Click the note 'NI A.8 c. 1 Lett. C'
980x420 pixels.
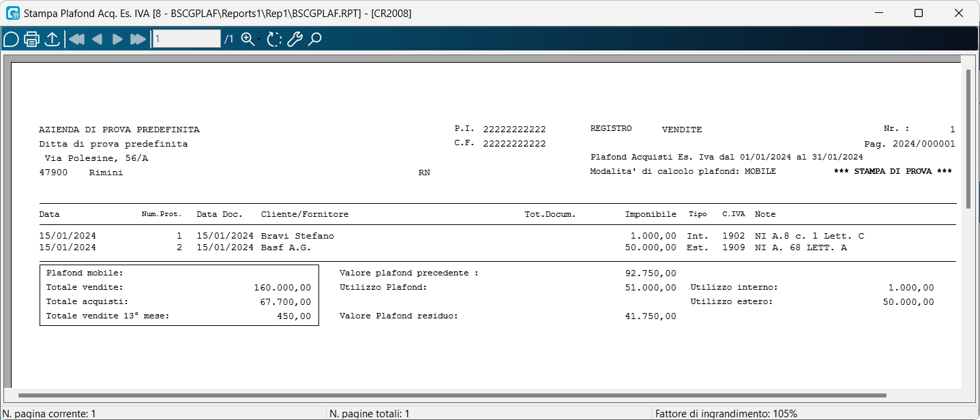(810, 236)
